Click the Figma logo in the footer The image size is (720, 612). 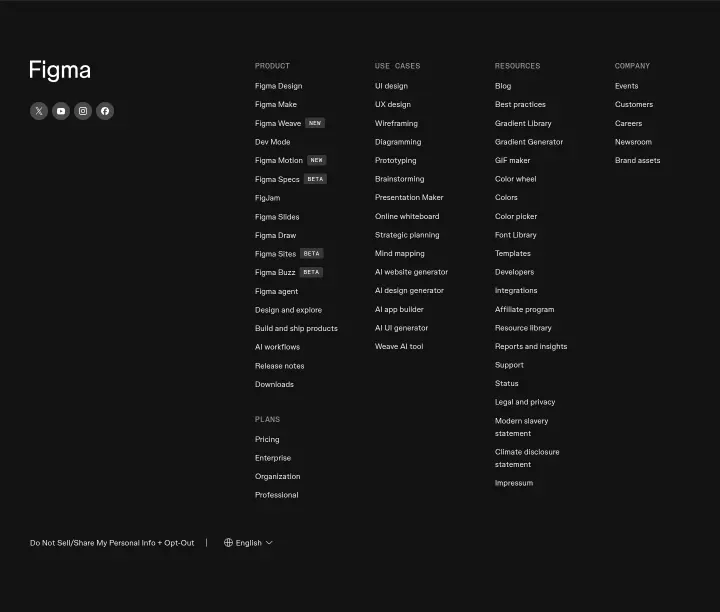coord(60,70)
